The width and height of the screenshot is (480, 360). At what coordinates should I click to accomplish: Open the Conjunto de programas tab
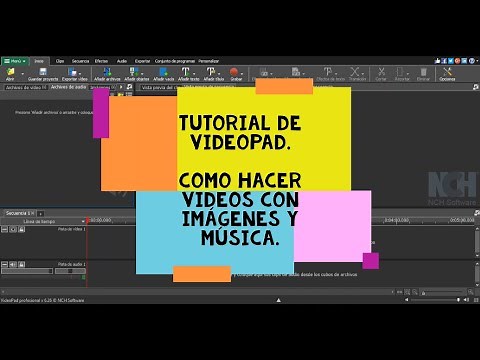(x=175, y=61)
